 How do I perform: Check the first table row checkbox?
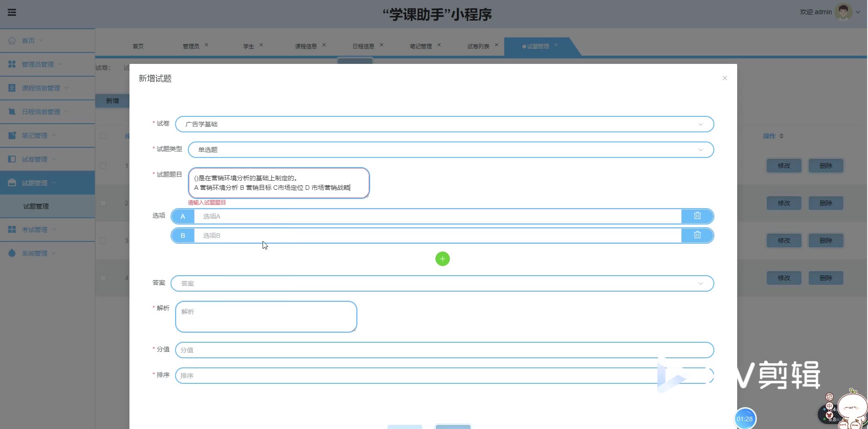tap(103, 166)
